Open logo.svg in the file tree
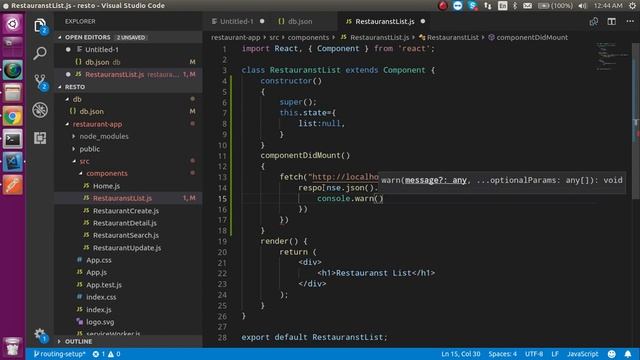 point(129,322)
